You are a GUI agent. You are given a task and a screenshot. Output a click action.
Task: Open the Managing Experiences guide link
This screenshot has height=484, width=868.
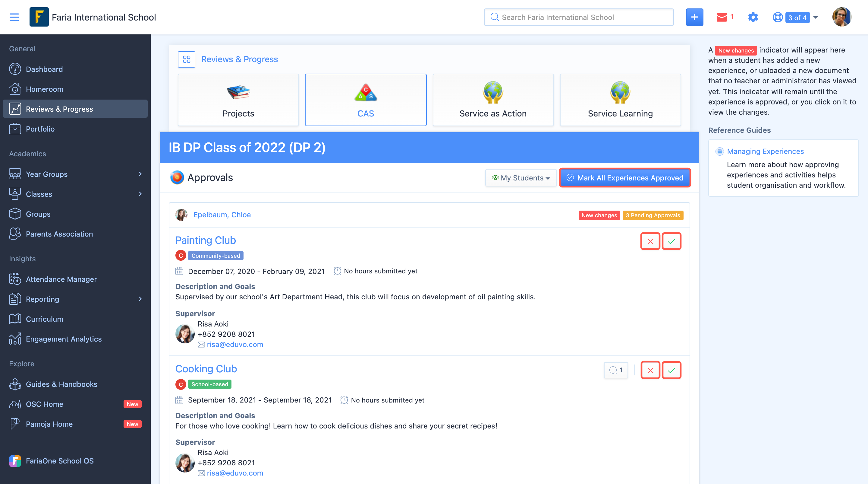(765, 151)
